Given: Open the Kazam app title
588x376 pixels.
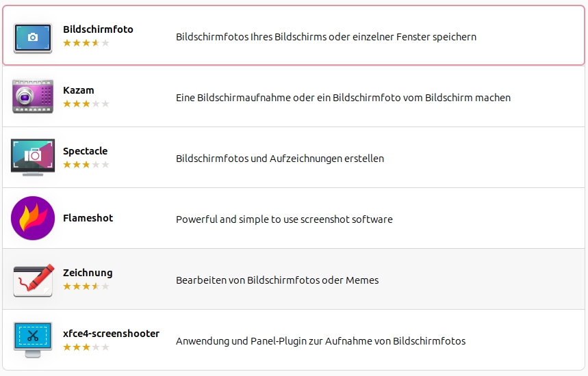Looking at the screenshot, I should (x=79, y=90).
